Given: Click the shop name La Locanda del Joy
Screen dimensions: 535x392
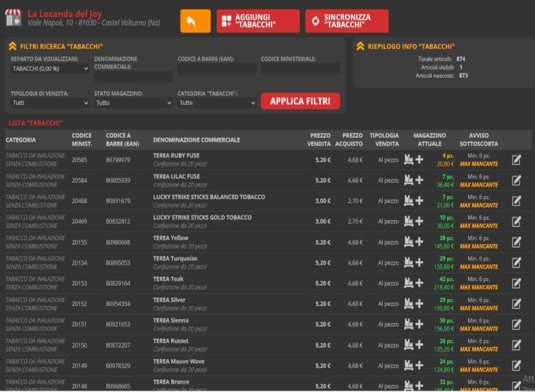Looking at the screenshot, I should [64, 14].
